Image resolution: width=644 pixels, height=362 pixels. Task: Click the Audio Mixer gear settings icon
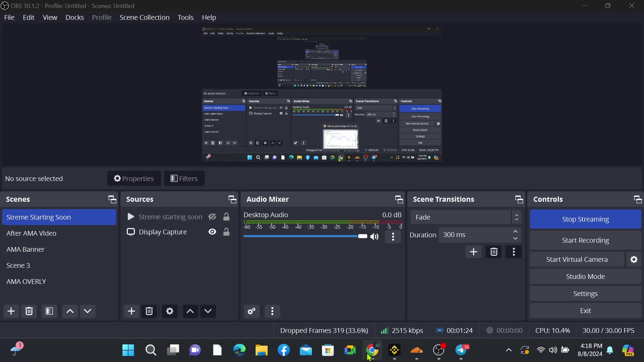pos(252,311)
